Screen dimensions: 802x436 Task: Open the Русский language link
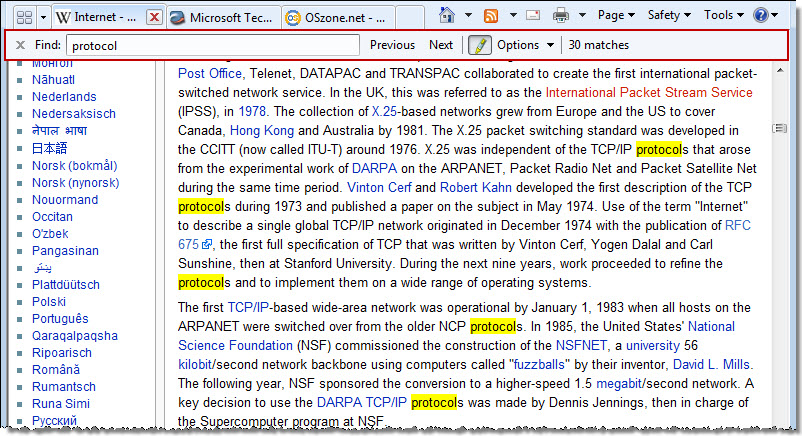point(54,421)
